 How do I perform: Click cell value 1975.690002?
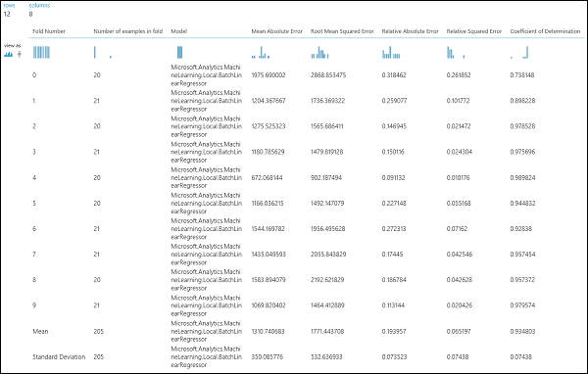[x=269, y=75]
